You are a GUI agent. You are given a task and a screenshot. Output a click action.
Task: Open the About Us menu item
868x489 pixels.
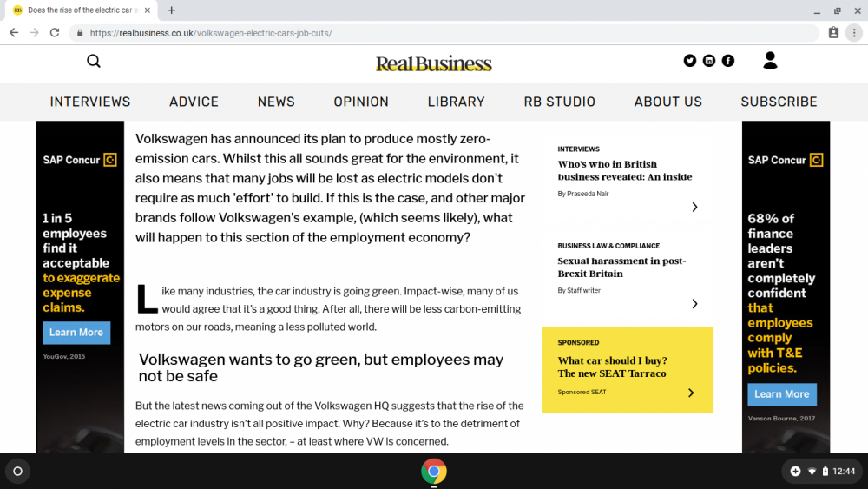point(668,102)
